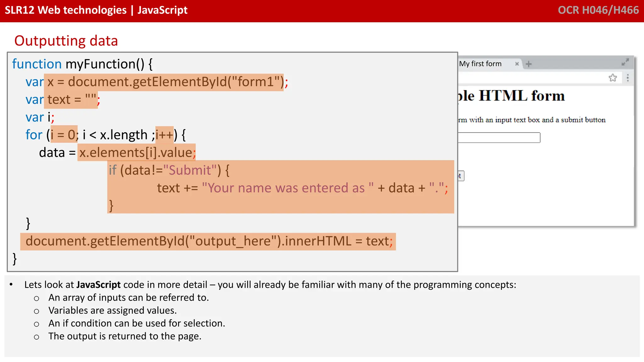Click the partially visible submit button

coord(461,176)
